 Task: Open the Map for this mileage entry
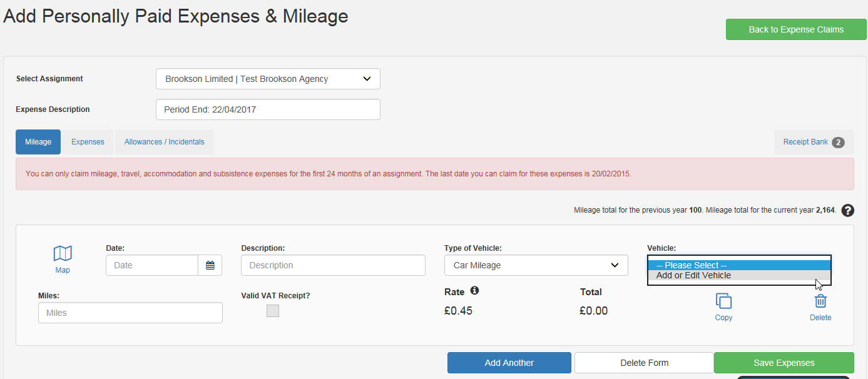pyautogui.click(x=62, y=258)
